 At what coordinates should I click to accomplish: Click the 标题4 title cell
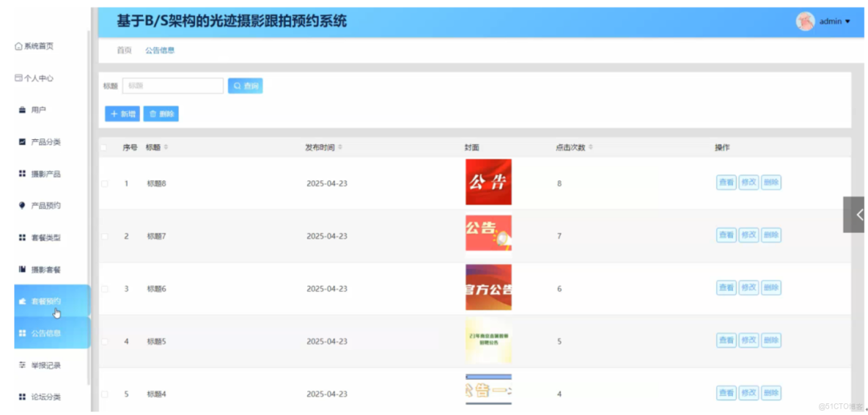157,394
